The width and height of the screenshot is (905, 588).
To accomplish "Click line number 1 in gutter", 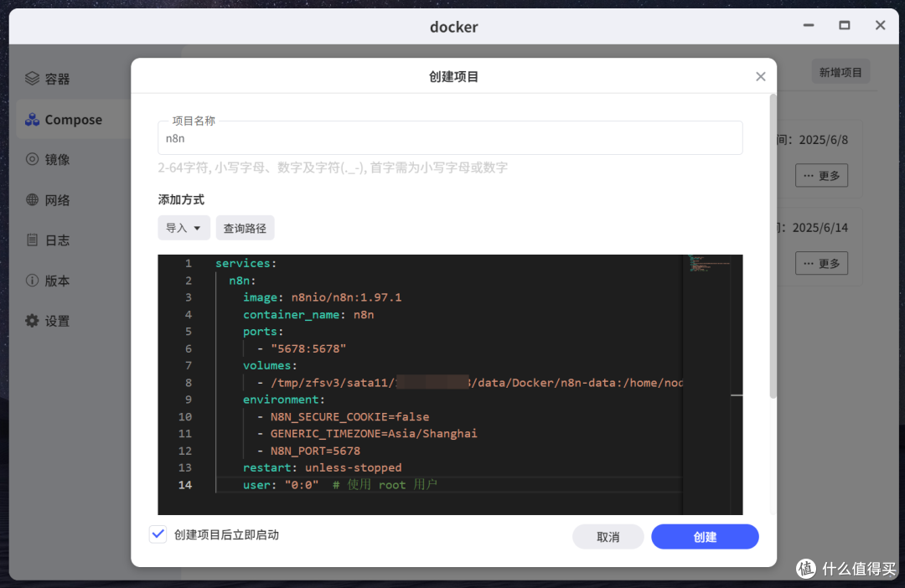I will coord(189,263).
